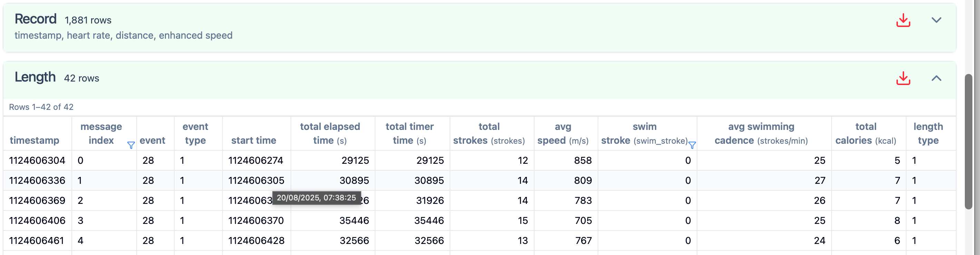Open the swim stroke column filter
980x255 pixels.
point(692,145)
